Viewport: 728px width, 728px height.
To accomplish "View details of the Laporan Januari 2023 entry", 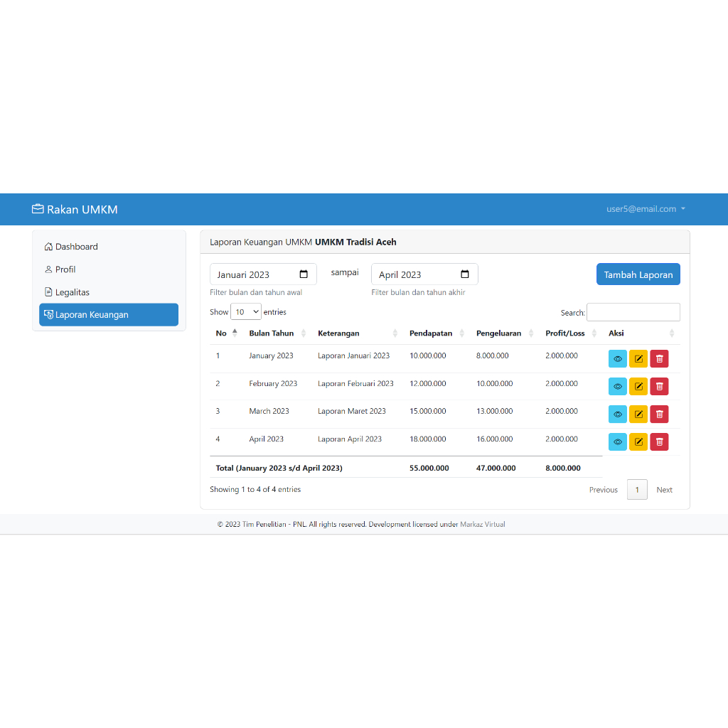I will pyautogui.click(x=617, y=358).
